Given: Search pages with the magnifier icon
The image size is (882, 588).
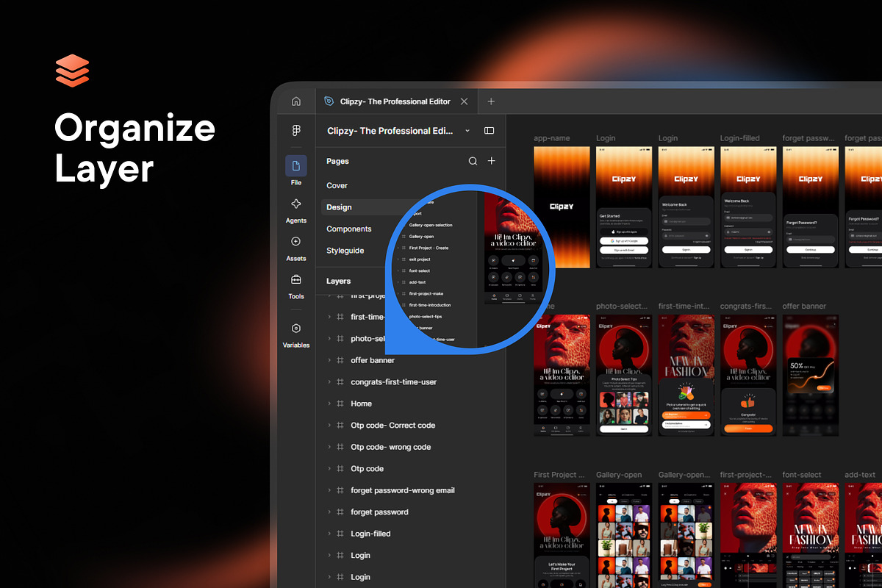Looking at the screenshot, I should (473, 161).
